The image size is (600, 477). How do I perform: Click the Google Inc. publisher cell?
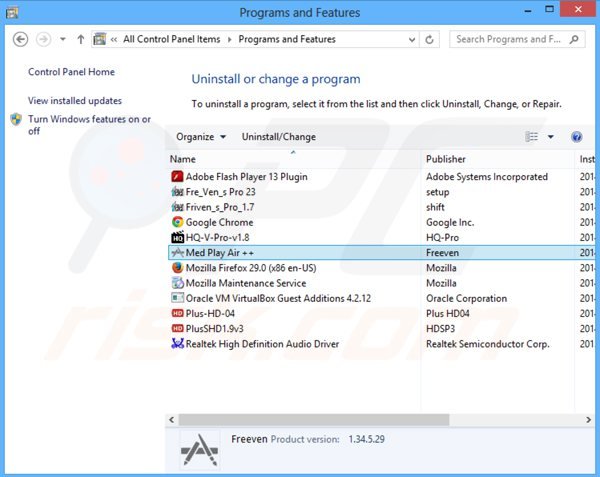coord(450,222)
